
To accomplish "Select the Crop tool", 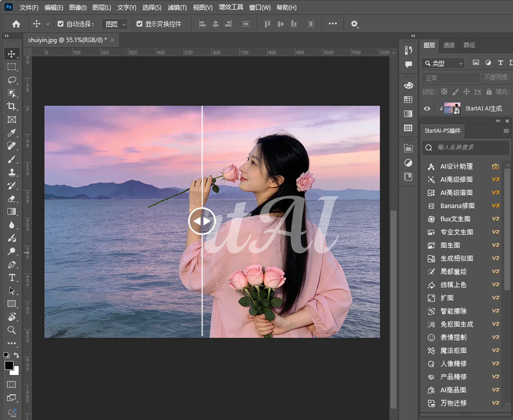I will (x=12, y=106).
